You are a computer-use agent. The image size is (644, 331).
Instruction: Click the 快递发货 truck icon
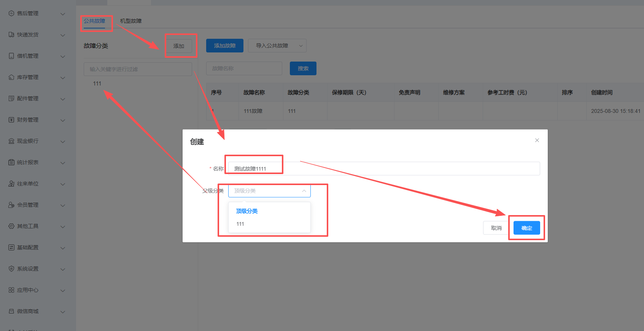click(x=11, y=35)
